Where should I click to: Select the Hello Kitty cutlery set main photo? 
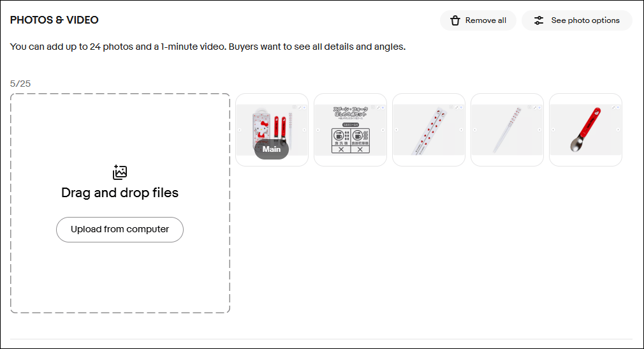(x=272, y=124)
